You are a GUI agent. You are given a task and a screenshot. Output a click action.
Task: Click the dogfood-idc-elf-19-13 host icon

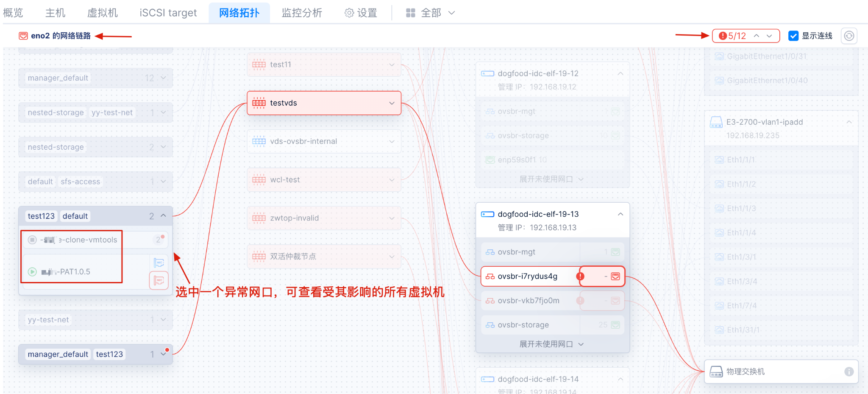pos(487,214)
